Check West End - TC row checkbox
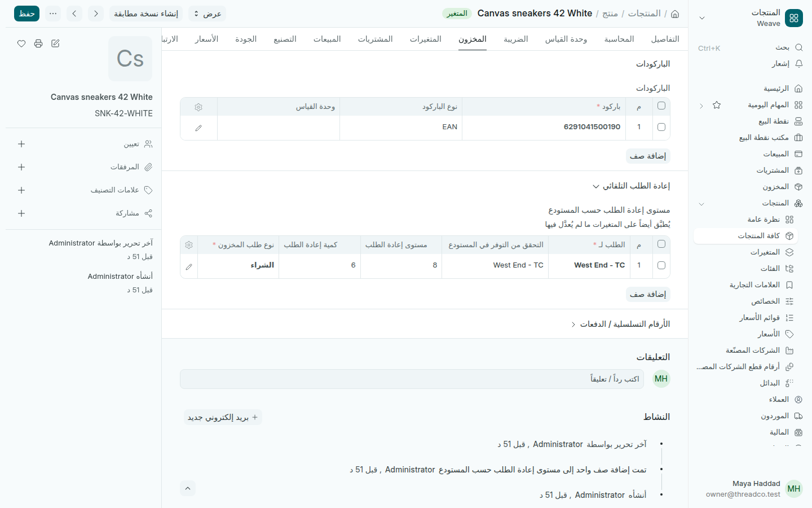Image resolution: width=812 pixels, height=508 pixels. [x=661, y=265]
